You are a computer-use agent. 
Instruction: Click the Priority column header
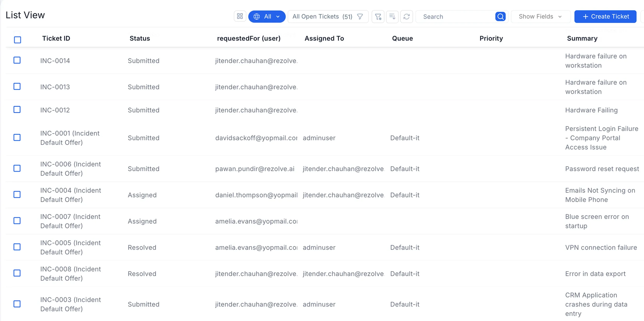coord(491,38)
